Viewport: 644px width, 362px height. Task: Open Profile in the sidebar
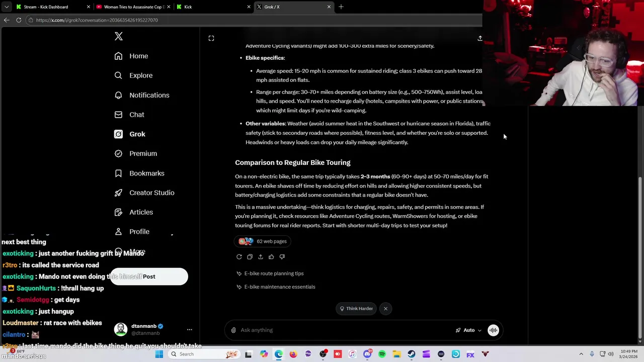(132, 232)
